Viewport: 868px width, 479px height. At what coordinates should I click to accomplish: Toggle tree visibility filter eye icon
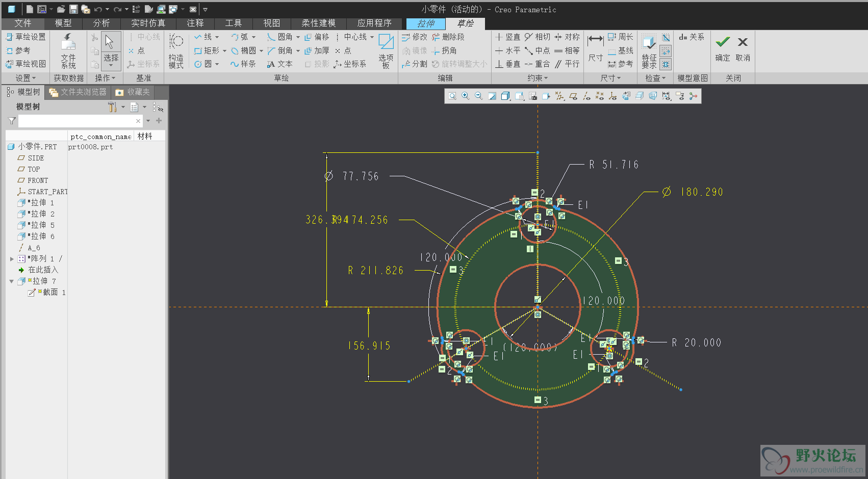tap(158, 108)
